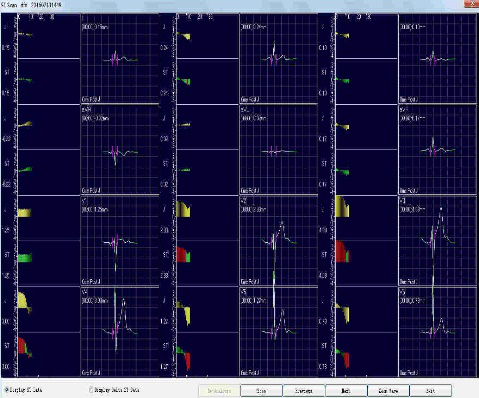
Task: Click the greyed-out first button in bottom row
Action: coord(219,391)
